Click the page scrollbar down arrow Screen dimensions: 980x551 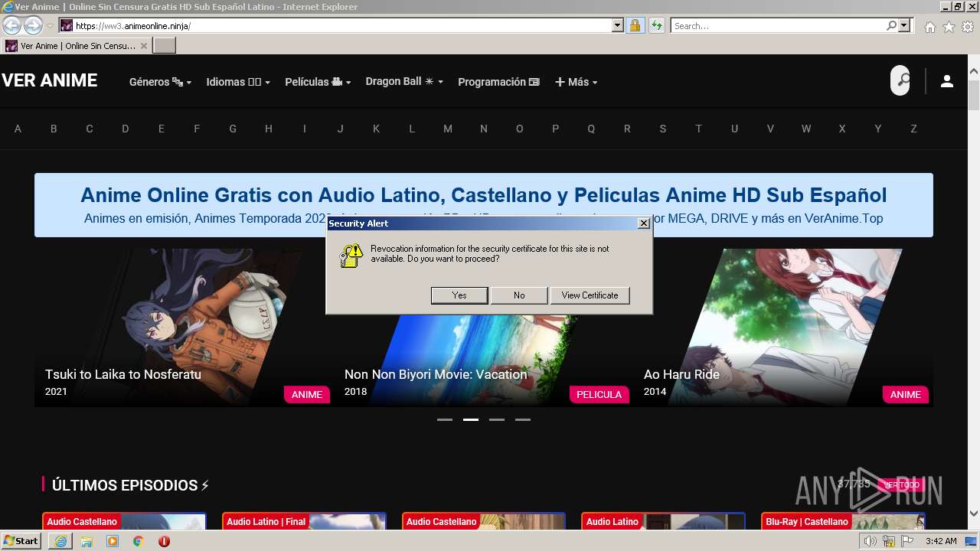pos(974,514)
